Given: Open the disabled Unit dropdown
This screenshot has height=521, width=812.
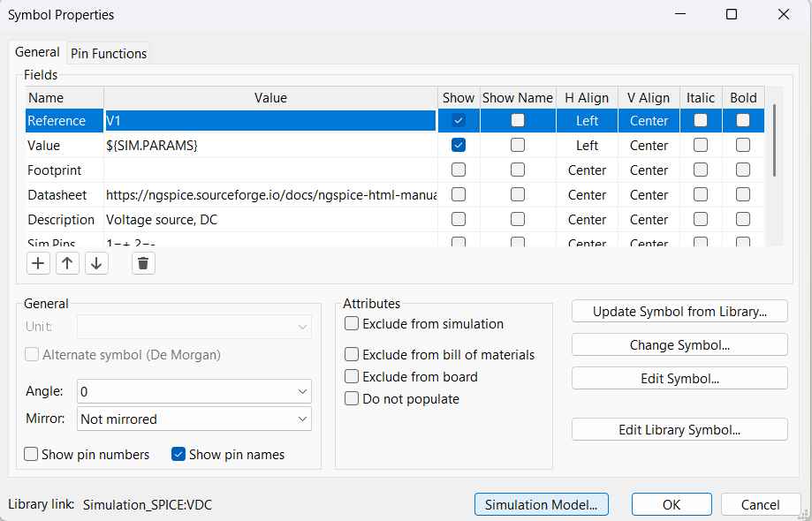Looking at the screenshot, I should pyautogui.click(x=194, y=327).
